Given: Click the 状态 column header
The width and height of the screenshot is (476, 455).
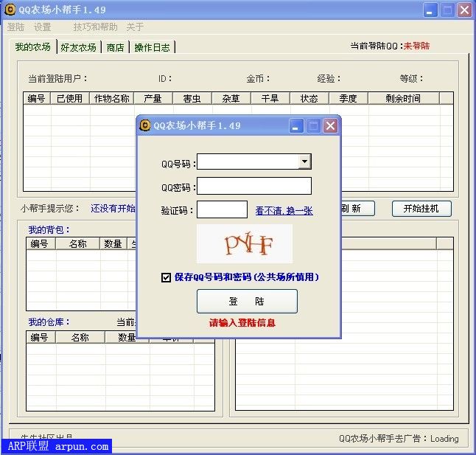Looking at the screenshot, I should pos(309,98).
